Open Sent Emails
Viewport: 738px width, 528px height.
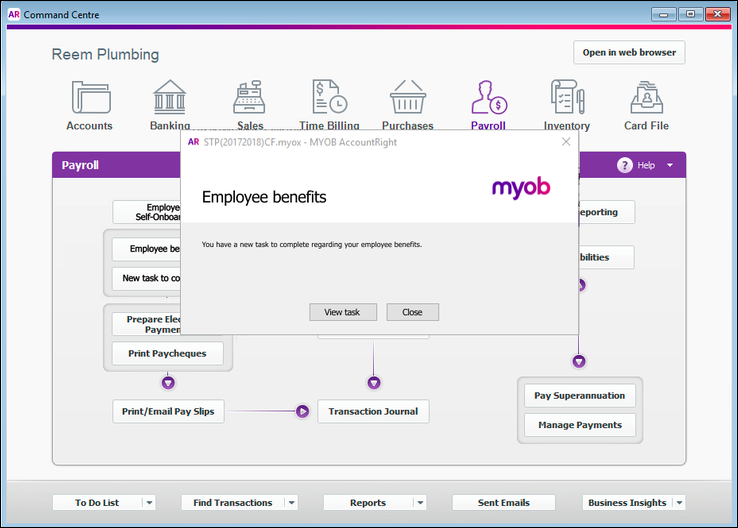point(504,503)
